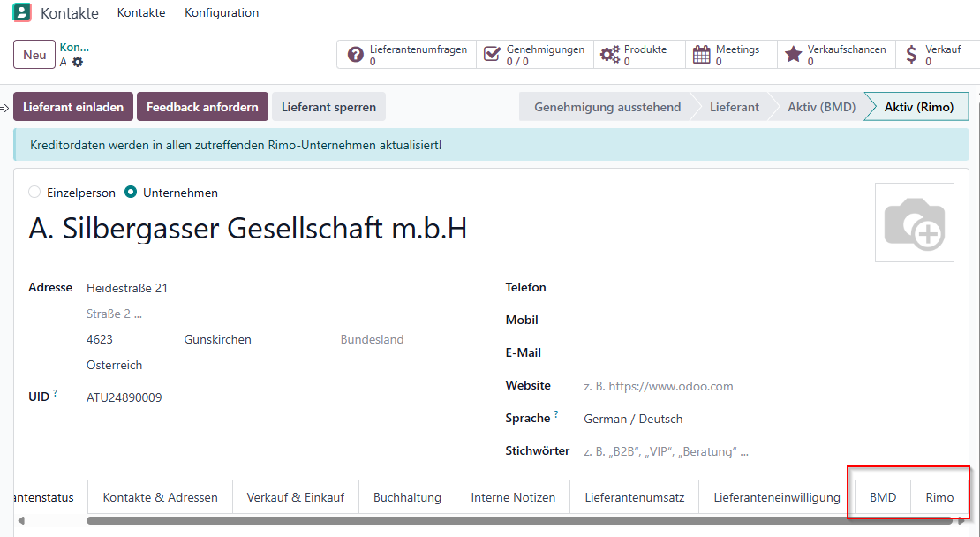Click the Verkaufschancen star icon
Screen dimensions: 980x537
point(793,55)
